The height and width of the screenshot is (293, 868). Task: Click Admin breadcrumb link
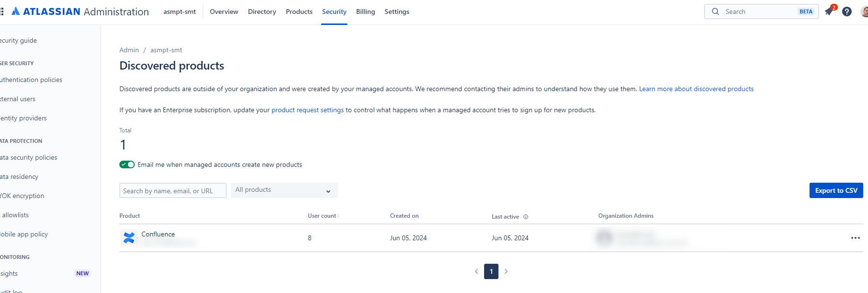click(129, 50)
